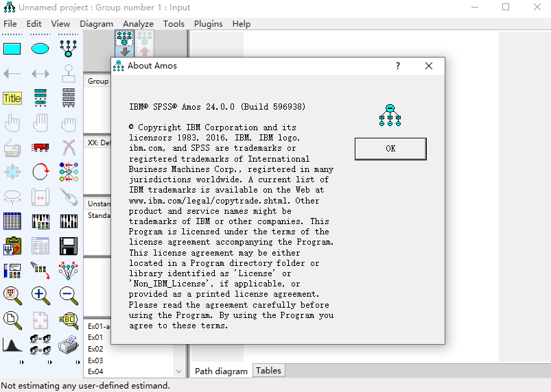Click the question mark help button
Viewport: 551px width, 392px height.
(x=398, y=66)
